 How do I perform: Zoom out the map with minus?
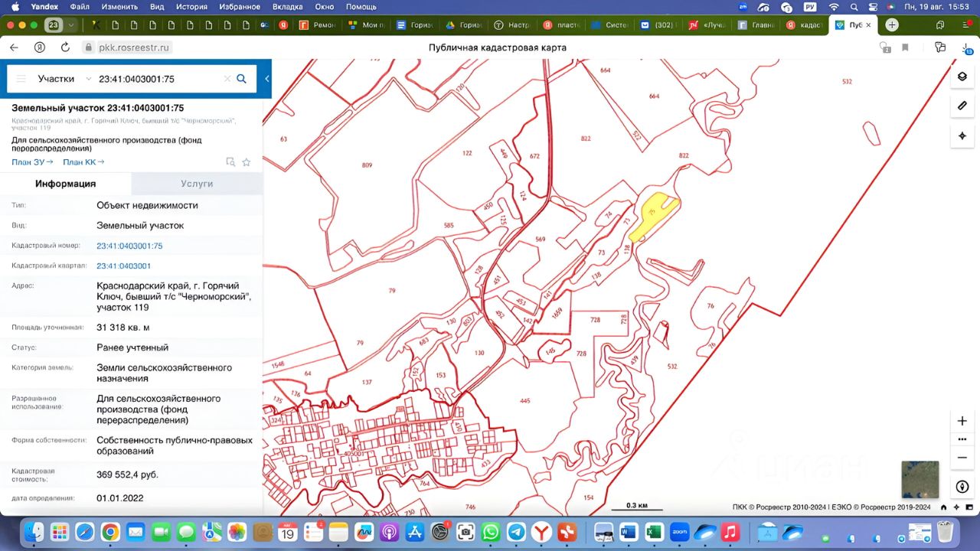962,458
